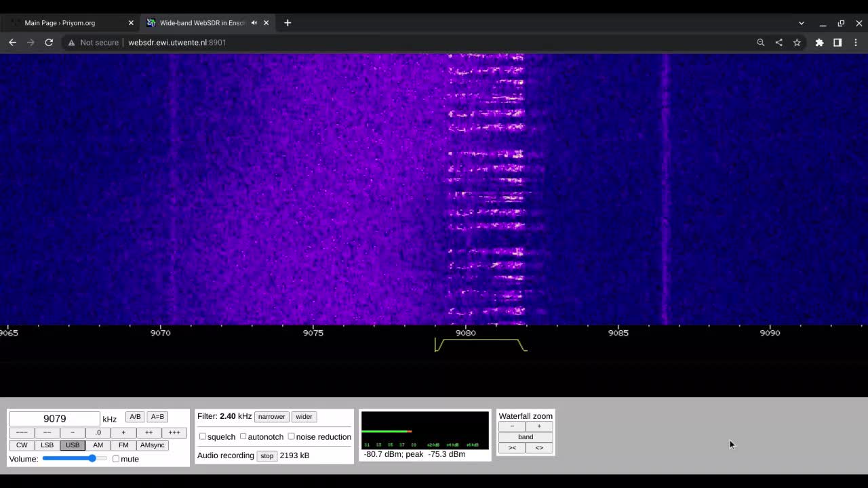
Task: Select LSB demodulation mode
Action: 47,445
